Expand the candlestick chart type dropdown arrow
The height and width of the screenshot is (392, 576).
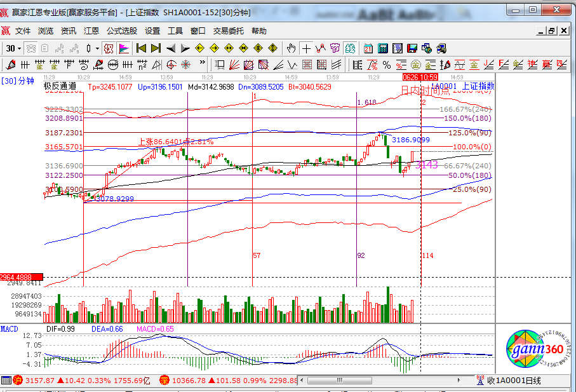click(x=97, y=48)
